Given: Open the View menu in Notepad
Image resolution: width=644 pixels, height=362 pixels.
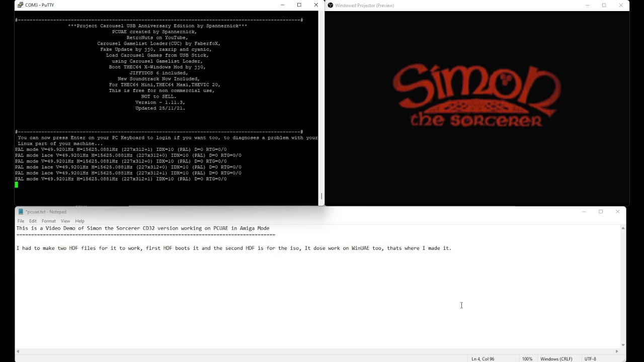Looking at the screenshot, I should click(x=65, y=221).
